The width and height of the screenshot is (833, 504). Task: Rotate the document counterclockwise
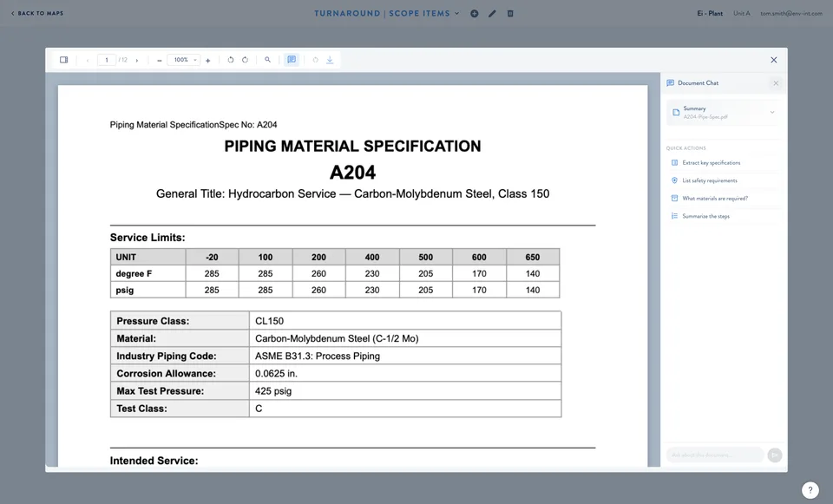231,60
